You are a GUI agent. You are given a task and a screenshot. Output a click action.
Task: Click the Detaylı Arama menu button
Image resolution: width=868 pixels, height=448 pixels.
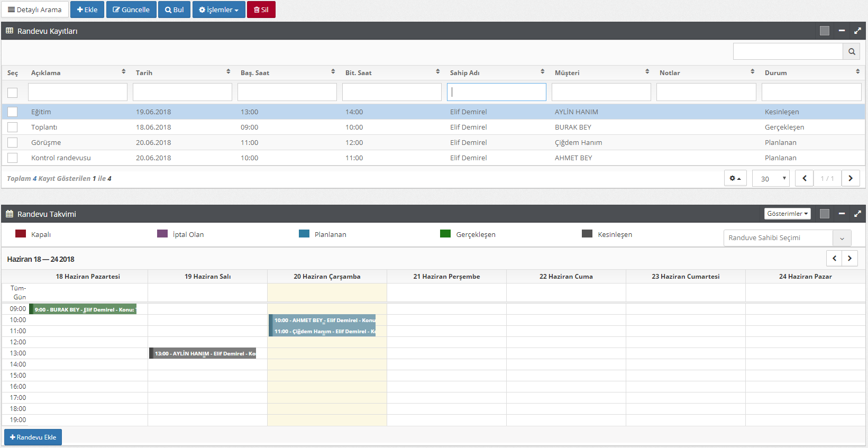[35, 10]
